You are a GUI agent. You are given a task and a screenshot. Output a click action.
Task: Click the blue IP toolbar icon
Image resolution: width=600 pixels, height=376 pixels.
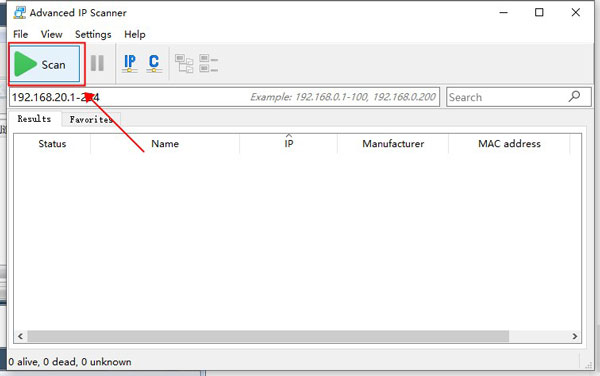pos(130,63)
